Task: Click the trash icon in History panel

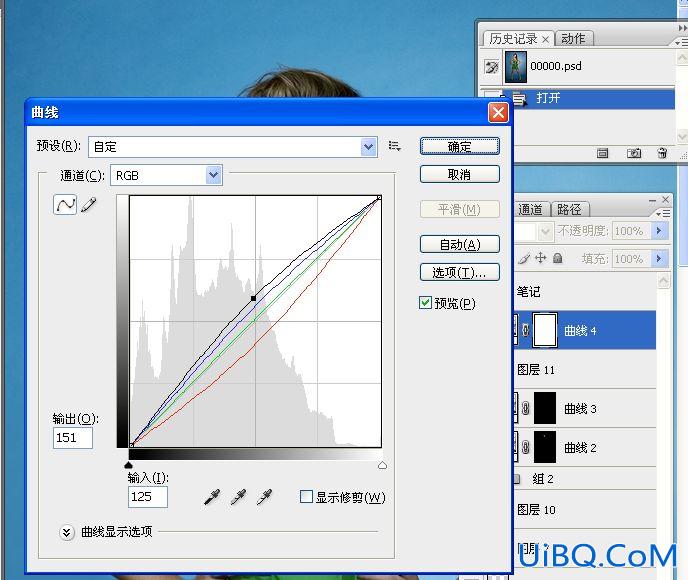Action: pyautogui.click(x=662, y=153)
